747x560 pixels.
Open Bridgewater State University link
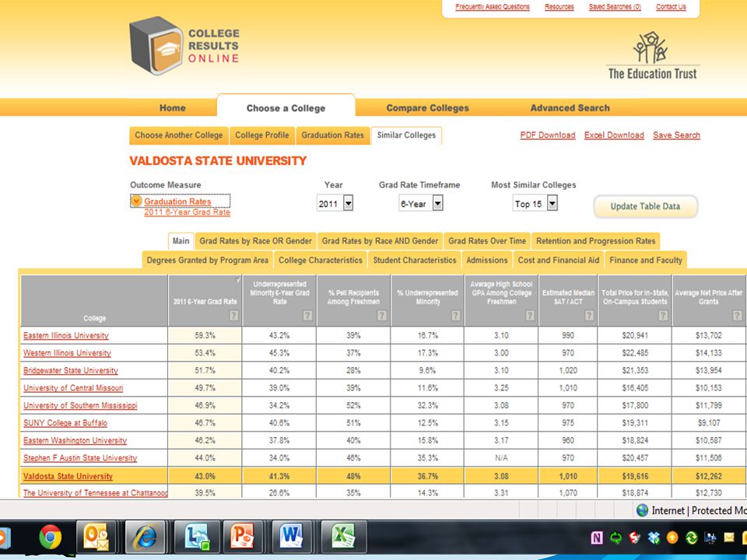point(71,370)
